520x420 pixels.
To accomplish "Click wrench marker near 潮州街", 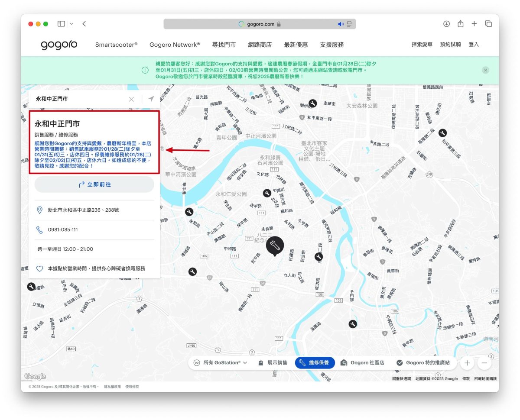I will click(312, 103).
